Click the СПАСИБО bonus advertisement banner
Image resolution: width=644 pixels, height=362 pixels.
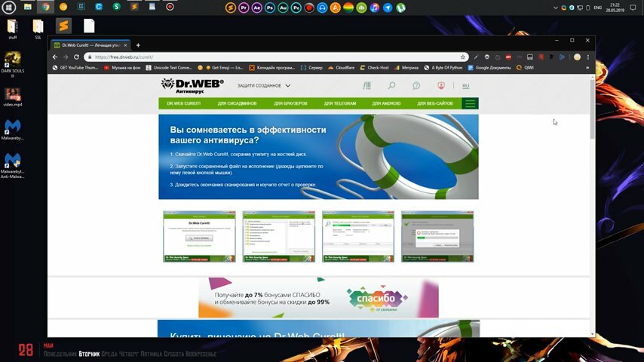(318, 297)
